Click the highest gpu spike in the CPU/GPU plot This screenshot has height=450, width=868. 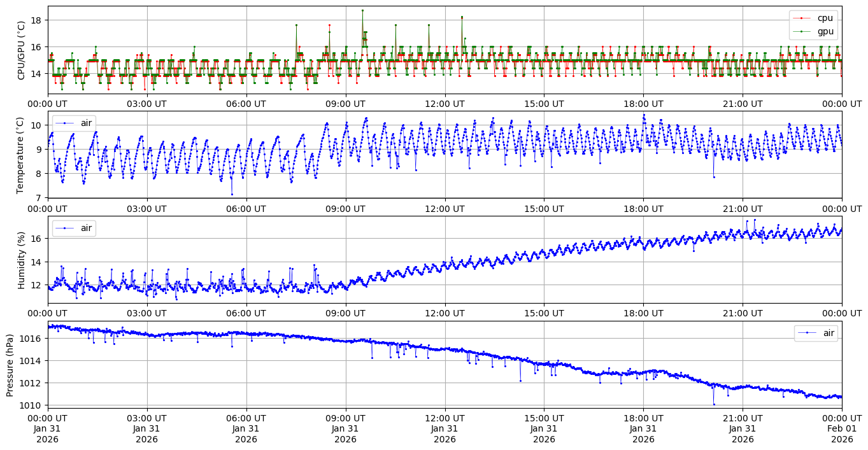(x=362, y=10)
